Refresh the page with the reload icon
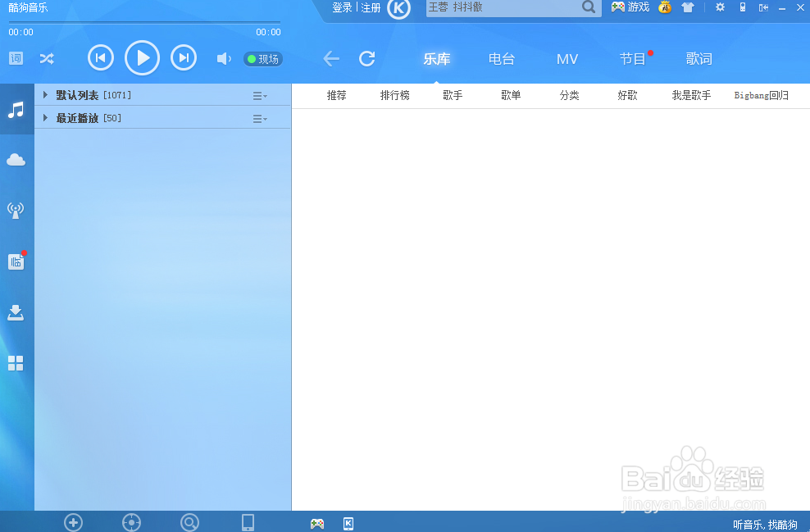810x532 pixels. (366, 58)
